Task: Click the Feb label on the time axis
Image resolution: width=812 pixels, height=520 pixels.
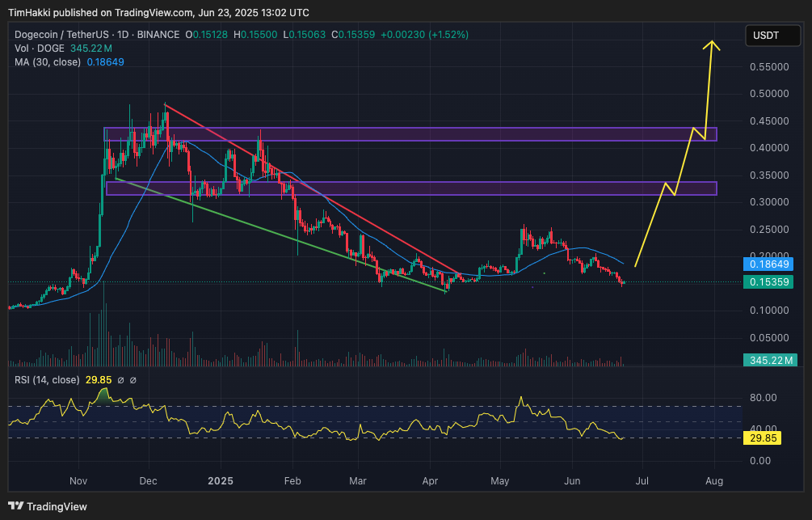Action: click(x=292, y=481)
